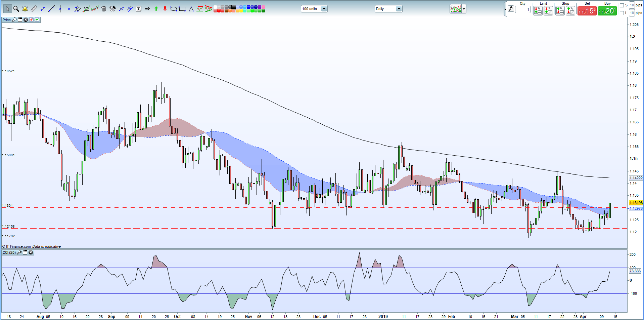Maximize the Price panel window icon
The width and height of the screenshot is (644, 320).
(x=20, y=20)
